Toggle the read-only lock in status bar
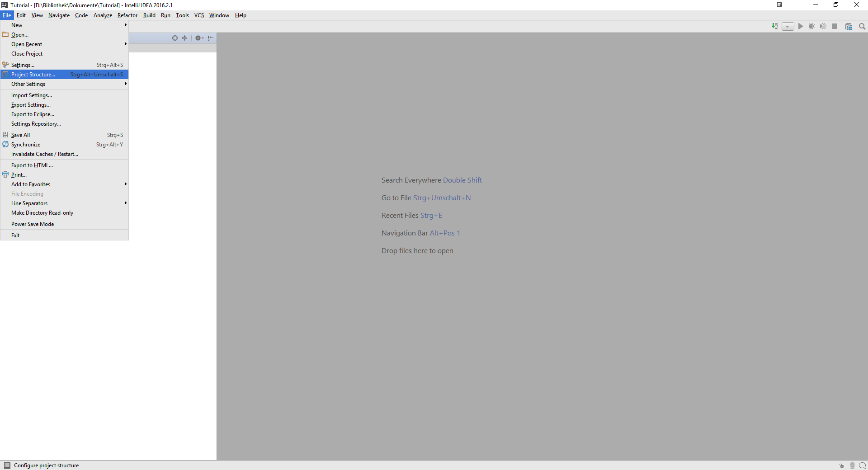 [x=841, y=465]
